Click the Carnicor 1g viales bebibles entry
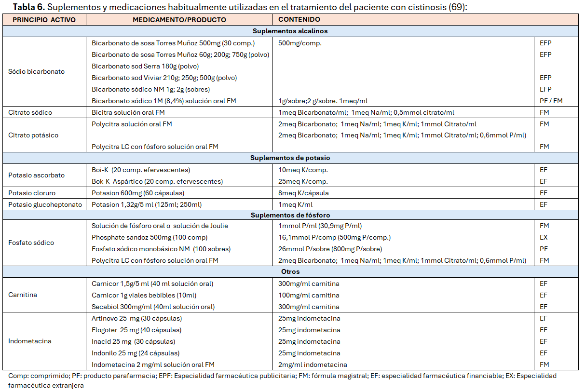585x392 pixels. [x=144, y=296]
